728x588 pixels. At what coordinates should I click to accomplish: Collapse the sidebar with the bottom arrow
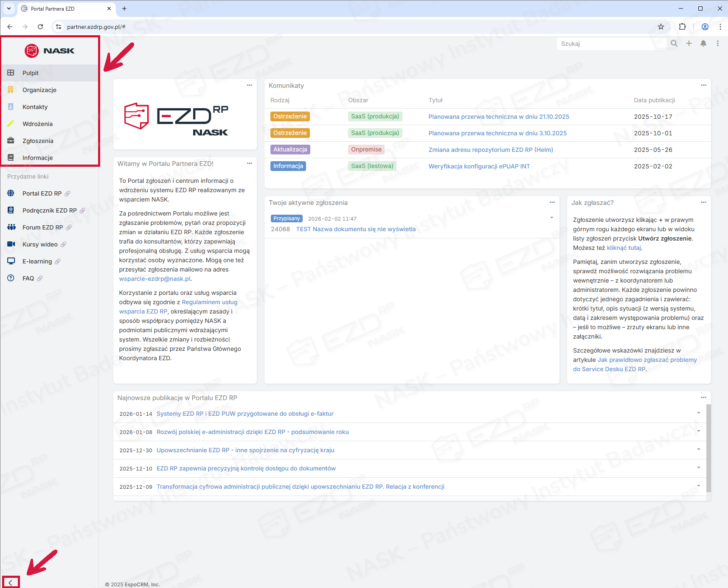pyautogui.click(x=11, y=582)
